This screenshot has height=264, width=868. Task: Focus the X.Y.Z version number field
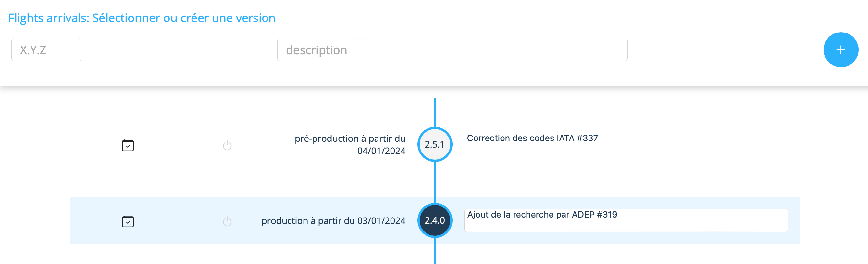(46, 50)
